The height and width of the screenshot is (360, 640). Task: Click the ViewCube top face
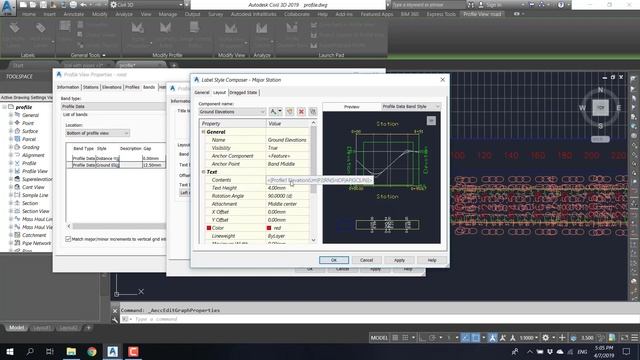pos(600,107)
